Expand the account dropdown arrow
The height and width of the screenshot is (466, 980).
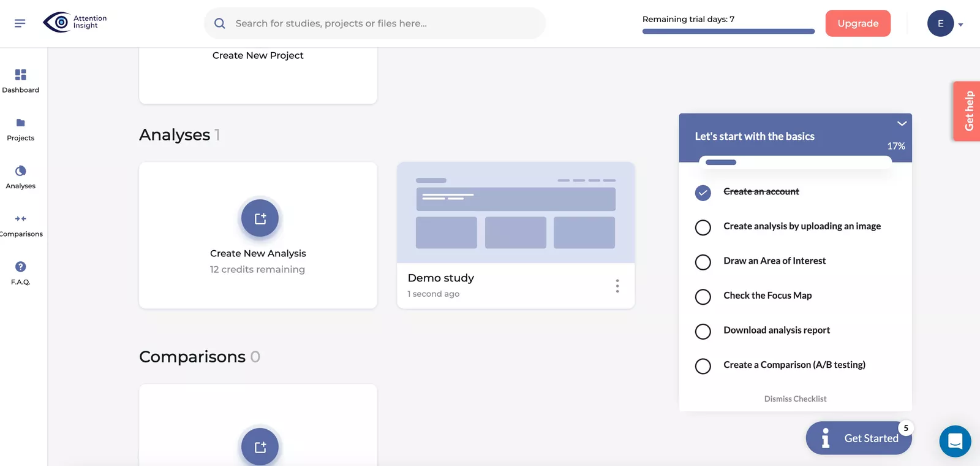pyautogui.click(x=960, y=25)
